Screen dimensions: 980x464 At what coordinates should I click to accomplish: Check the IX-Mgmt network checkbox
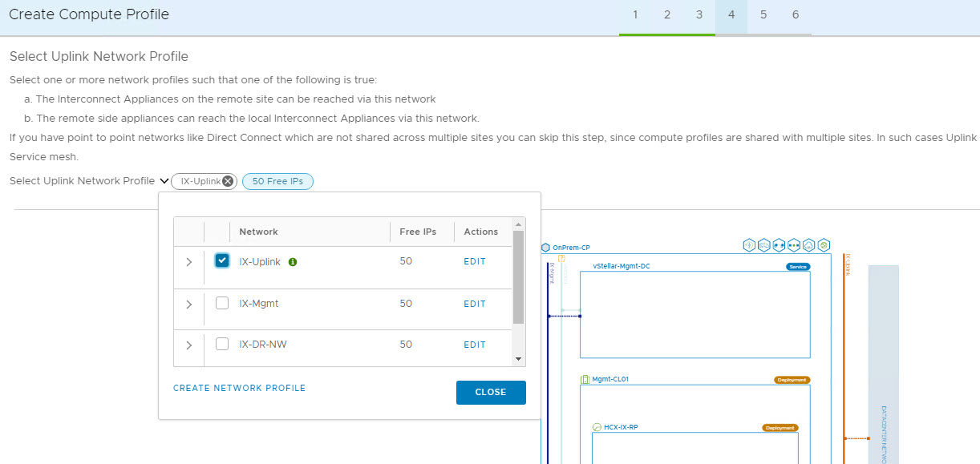222,304
